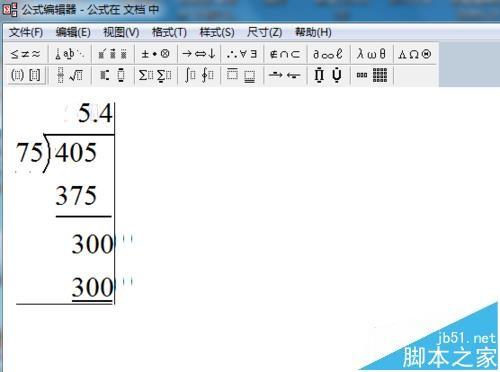Open fence templates palette (brackets)
The image size is (500, 372).
tap(26, 75)
